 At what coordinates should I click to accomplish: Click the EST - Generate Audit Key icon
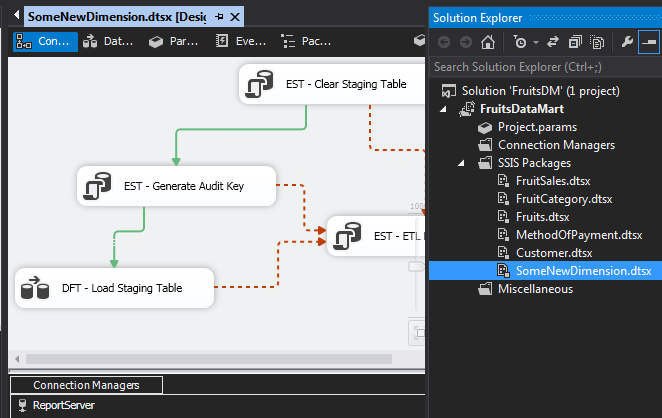tap(97, 186)
